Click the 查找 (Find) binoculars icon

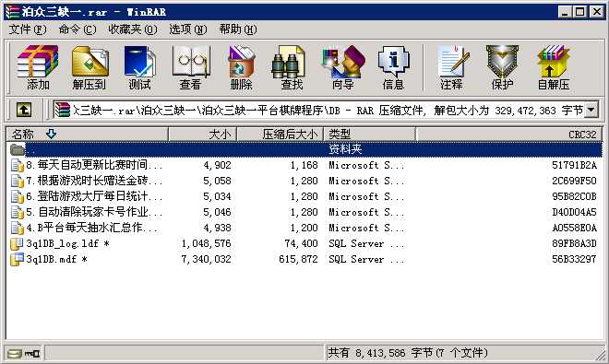coord(289,62)
